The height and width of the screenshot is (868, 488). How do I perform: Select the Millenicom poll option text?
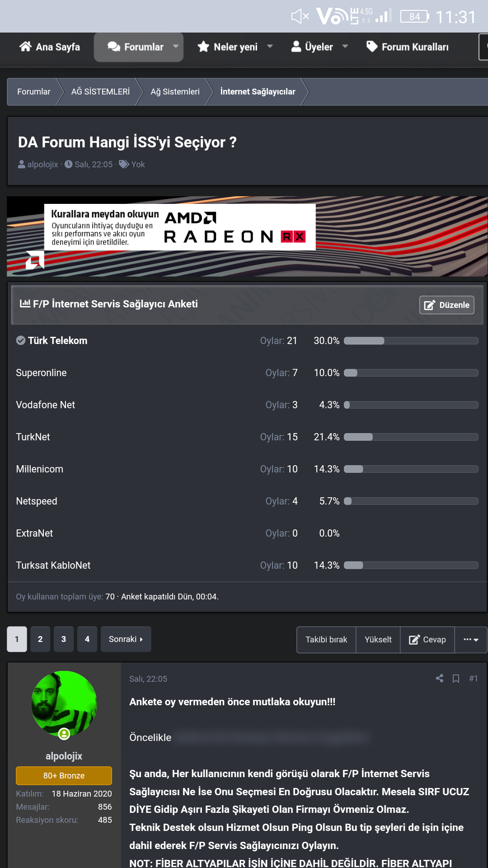tap(40, 469)
